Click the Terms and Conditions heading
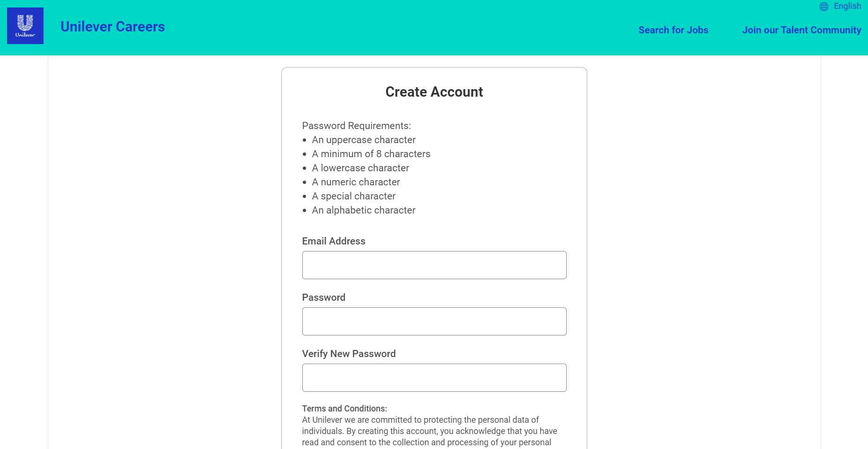The height and width of the screenshot is (449, 868). [x=344, y=409]
